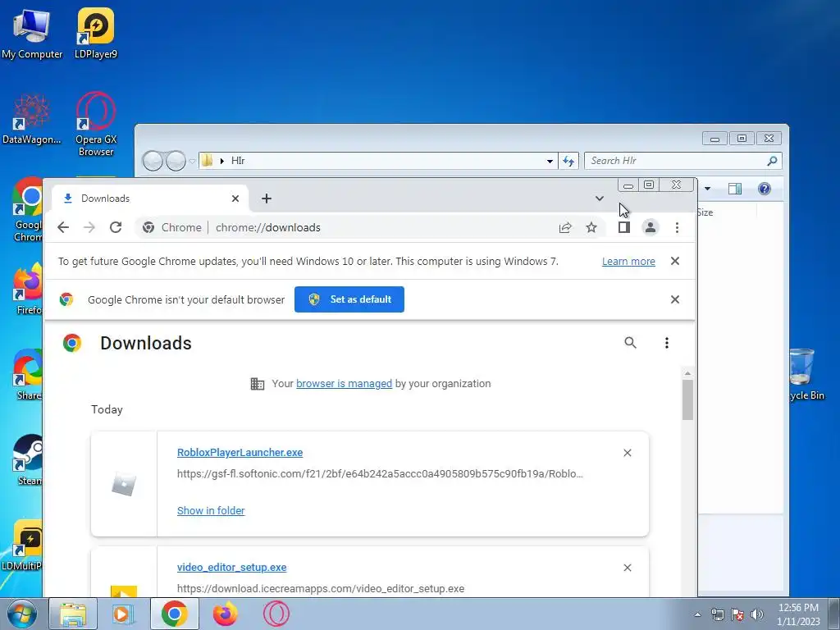
Task: Expand the tab search chevron
Action: click(600, 199)
